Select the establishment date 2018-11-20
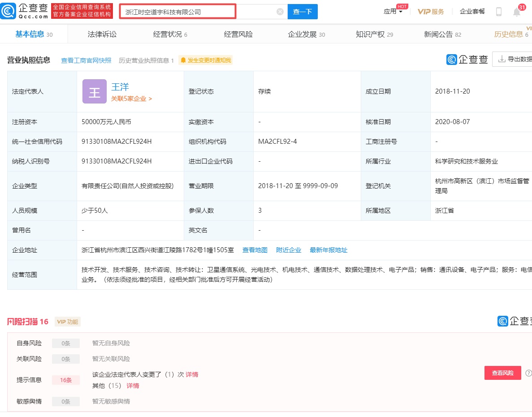This screenshot has width=532, height=417. 453,91
